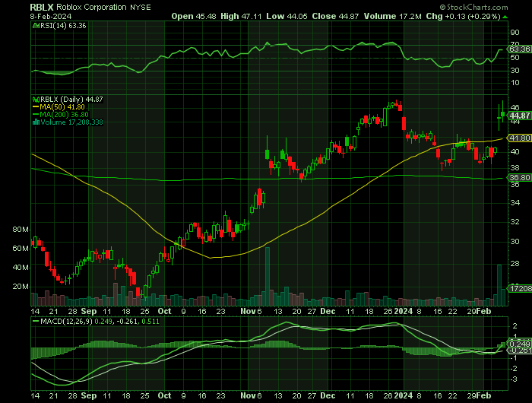Click the green MA(200) line marker

tap(36, 114)
